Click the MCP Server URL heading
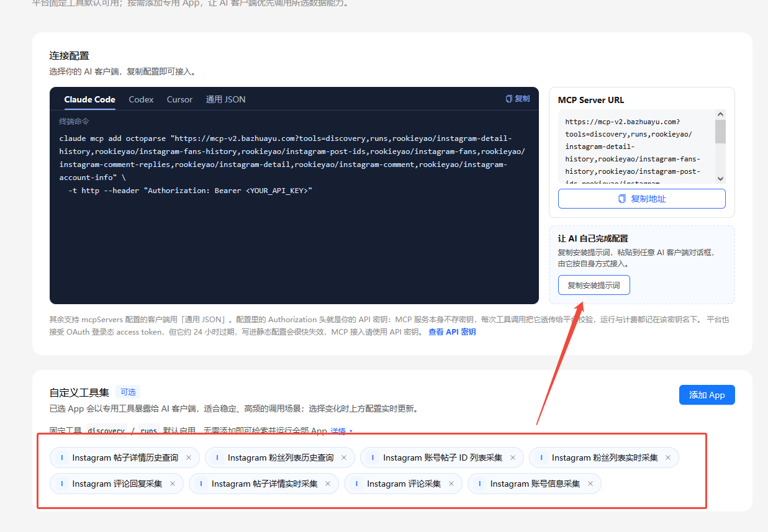The width and height of the screenshot is (768, 532). pos(591,100)
